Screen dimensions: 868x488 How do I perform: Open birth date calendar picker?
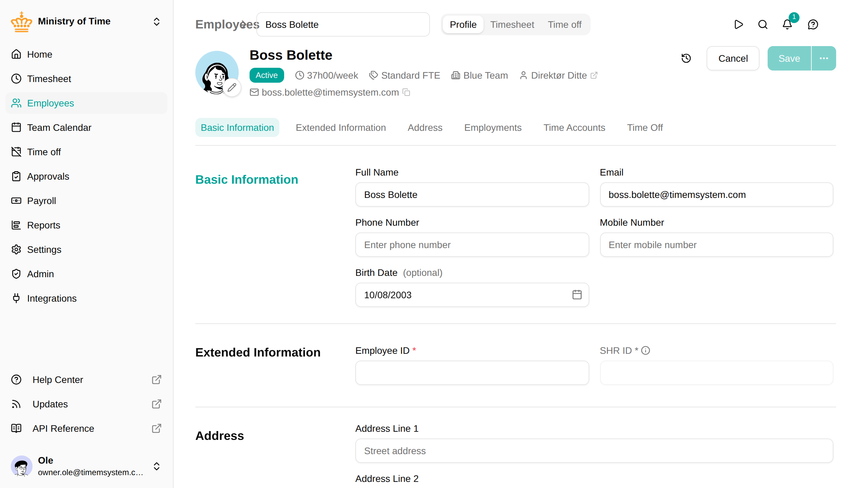click(x=577, y=294)
